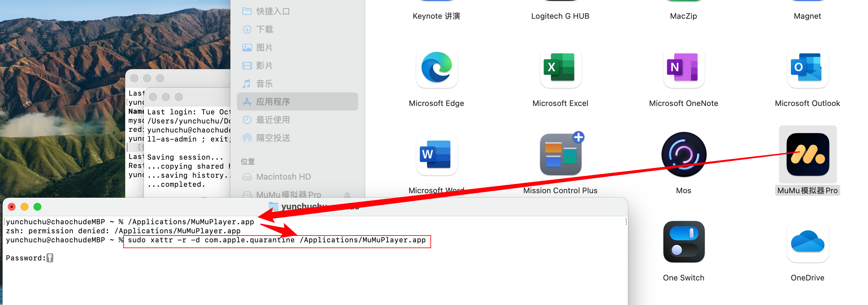Viewport: 868px width, 305px height.
Task: Open the Mos app icon
Action: coord(684,154)
